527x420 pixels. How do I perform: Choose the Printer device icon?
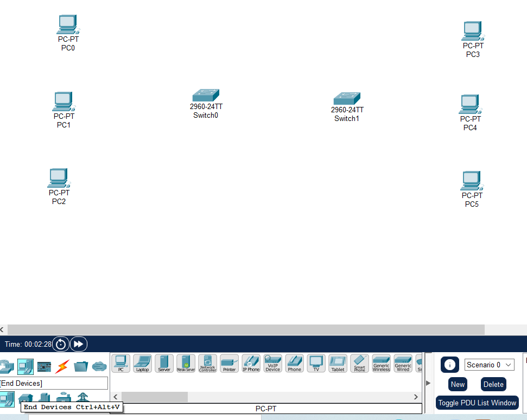pyautogui.click(x=229, y=363)
